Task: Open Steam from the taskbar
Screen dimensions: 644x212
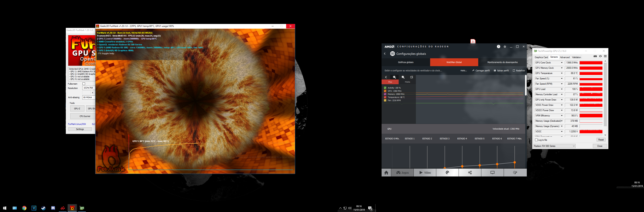Action: coord(44,208)
